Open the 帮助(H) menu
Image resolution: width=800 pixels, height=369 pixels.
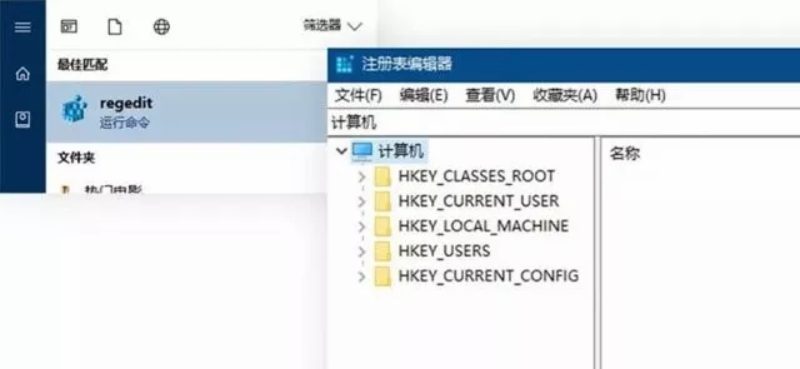(x=640, y=95)
